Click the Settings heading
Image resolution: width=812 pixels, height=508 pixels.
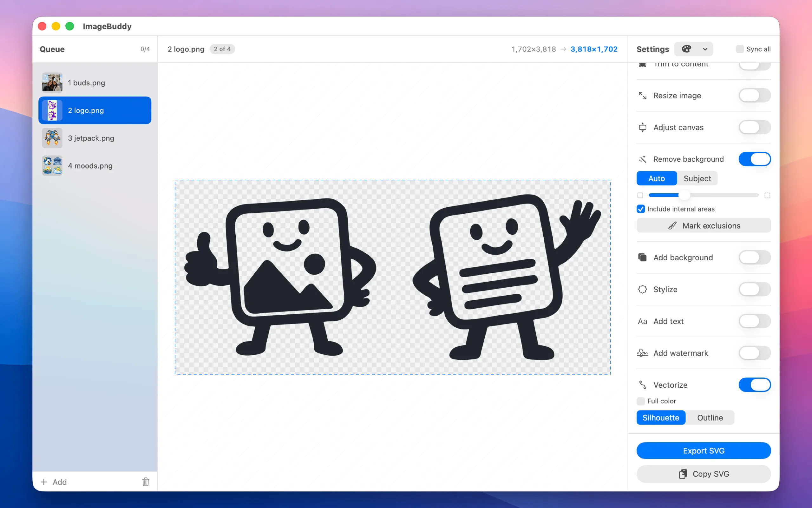pos(653,49)
